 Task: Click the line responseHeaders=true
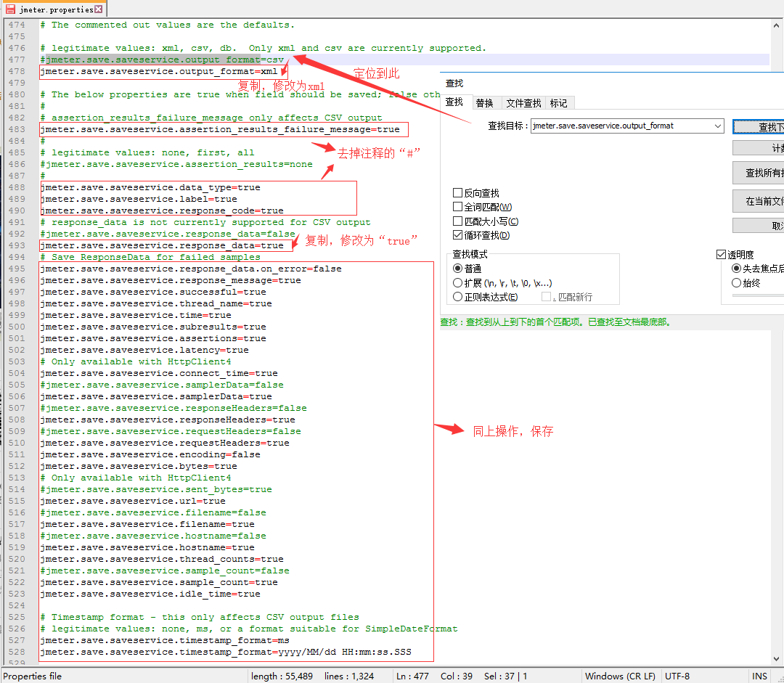tap(168, 420)
